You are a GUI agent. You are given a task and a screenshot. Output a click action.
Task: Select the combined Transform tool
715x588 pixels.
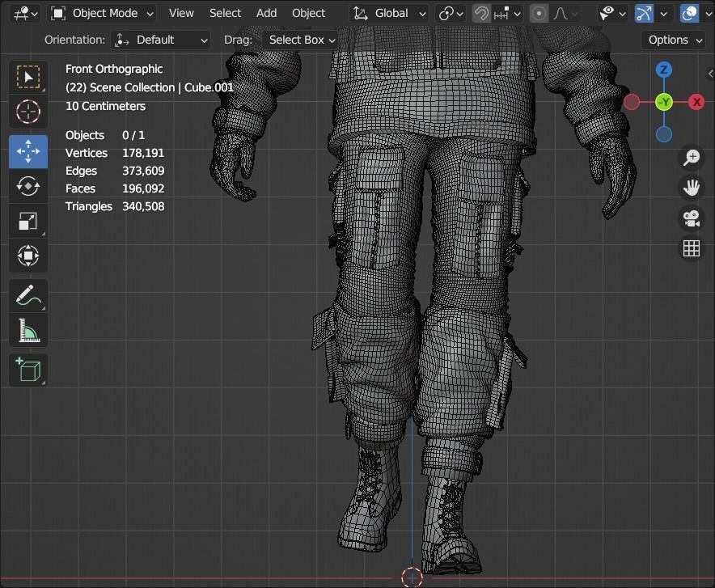click(x=28, y=256)
